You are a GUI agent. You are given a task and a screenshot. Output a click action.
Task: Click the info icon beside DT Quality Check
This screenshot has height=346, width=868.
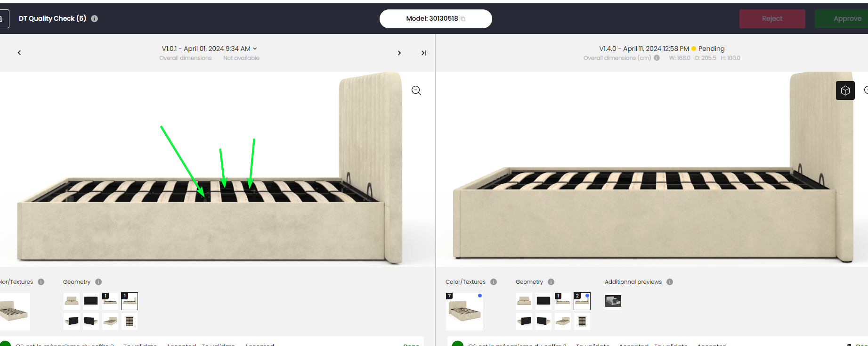[94, 19]
